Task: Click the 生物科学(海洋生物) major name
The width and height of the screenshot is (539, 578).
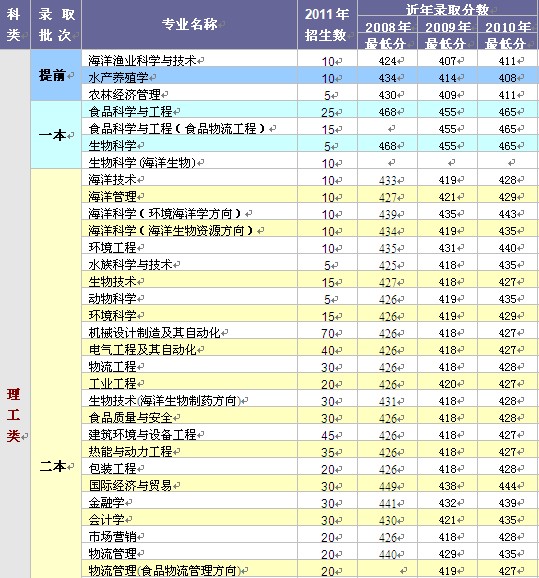Action: pyautogui.click(x=142, y=163)
